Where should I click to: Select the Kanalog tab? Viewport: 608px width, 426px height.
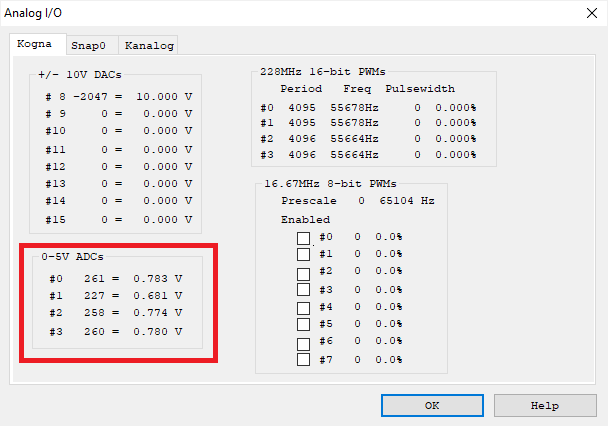coord(149,46)
